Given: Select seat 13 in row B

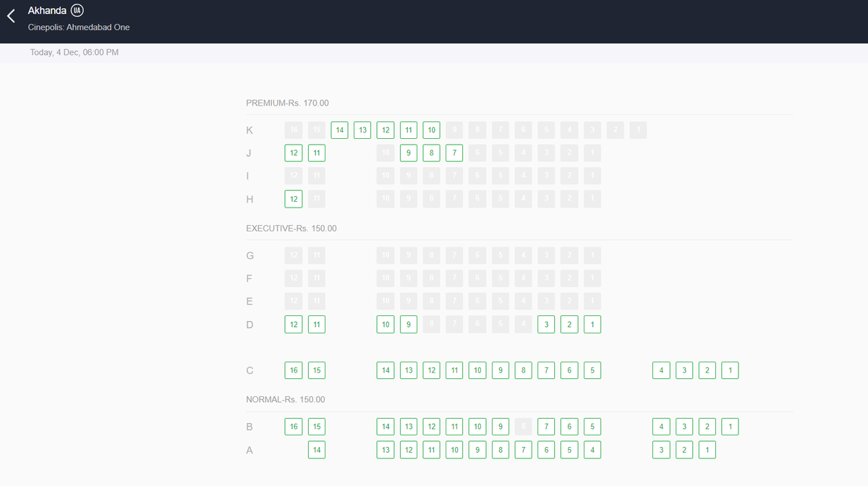Looking at the screenshot, I should [x=409, y=427].
